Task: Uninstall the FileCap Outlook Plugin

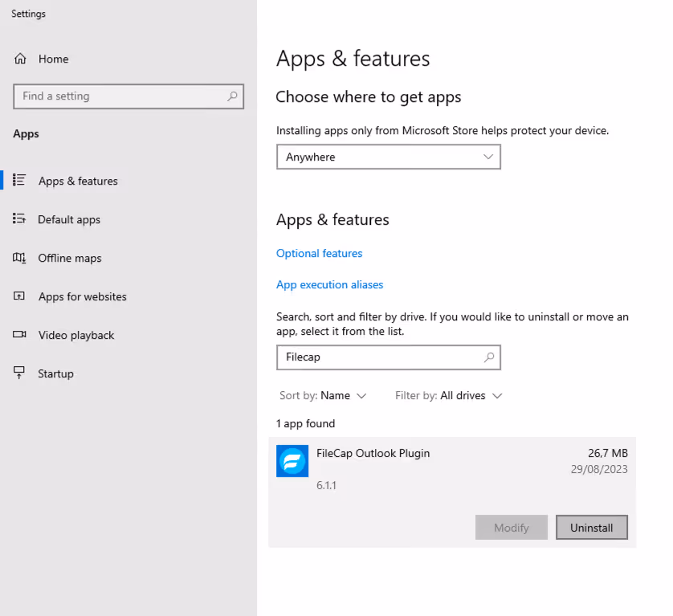Action: [x=591, y=527]
